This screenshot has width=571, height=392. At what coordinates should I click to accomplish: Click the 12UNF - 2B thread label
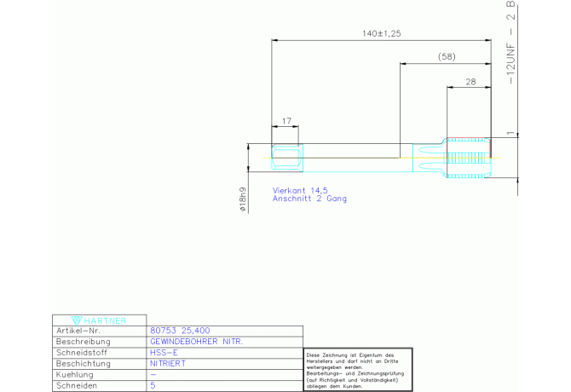510,43
